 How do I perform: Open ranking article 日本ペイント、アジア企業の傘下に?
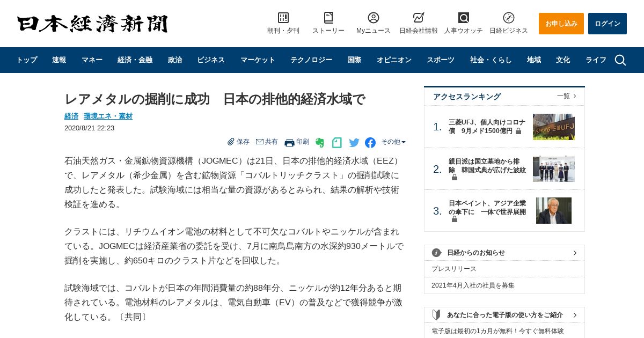[487, 211]
